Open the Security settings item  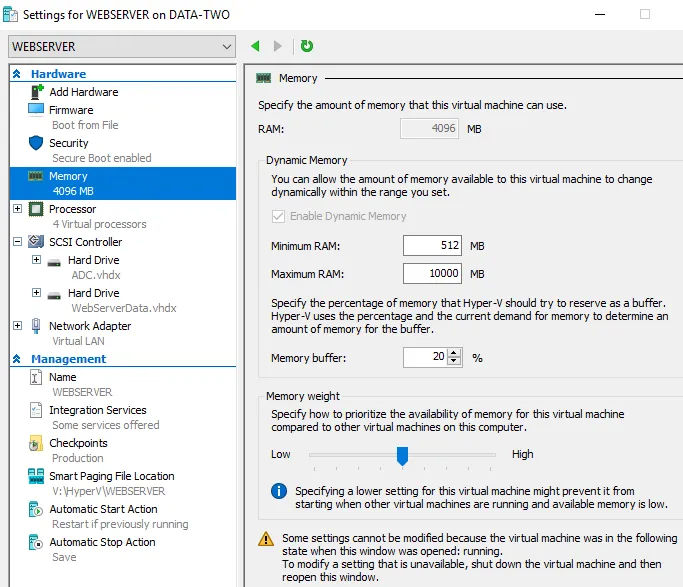point(68,143)
